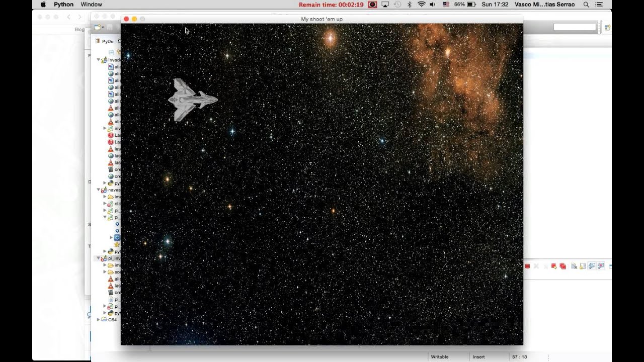Click the Spotlight search icon

click(x=586, y=4)
